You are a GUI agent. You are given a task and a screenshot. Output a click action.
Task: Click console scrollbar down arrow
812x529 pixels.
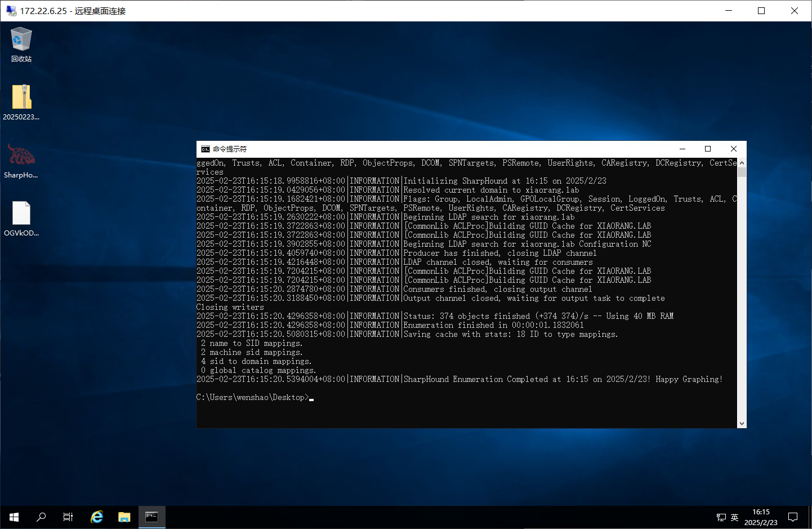[742, 424]
